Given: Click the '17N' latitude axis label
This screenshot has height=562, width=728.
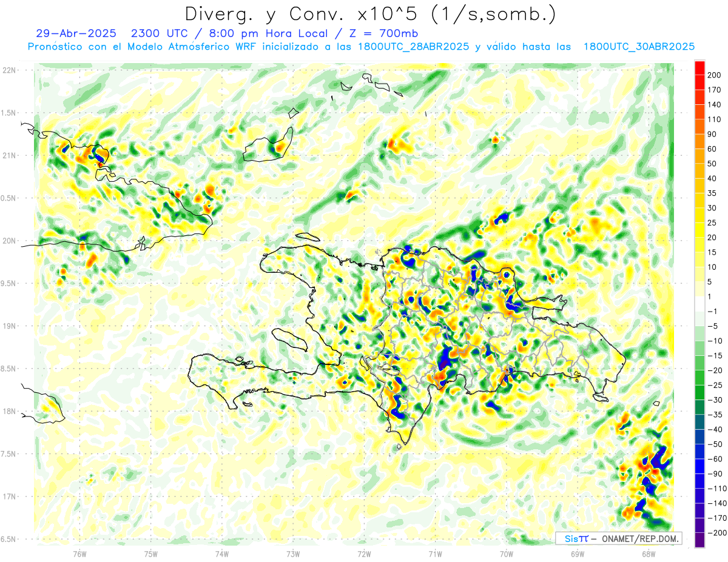Looking at the screenshot, I should tap(9, 497).
